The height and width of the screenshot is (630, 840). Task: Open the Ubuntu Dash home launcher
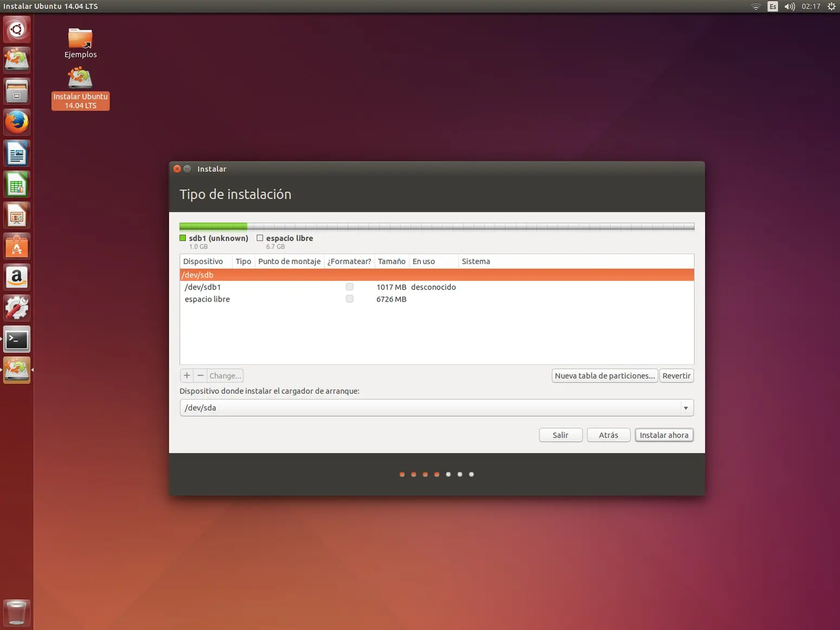(17, 29)
